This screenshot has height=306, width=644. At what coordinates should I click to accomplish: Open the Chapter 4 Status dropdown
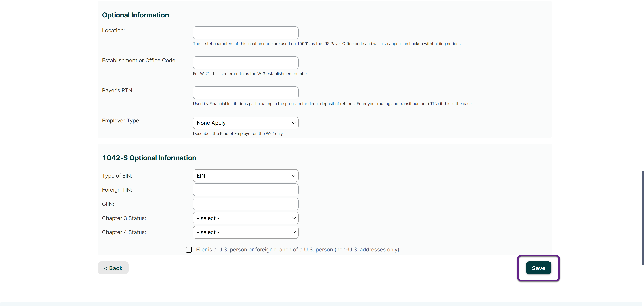click(245, 232)
